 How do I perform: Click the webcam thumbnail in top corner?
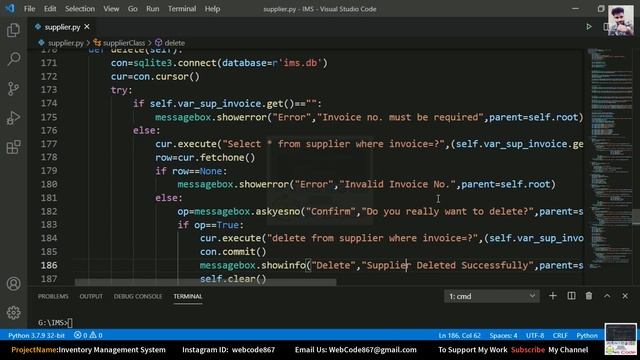621,20
